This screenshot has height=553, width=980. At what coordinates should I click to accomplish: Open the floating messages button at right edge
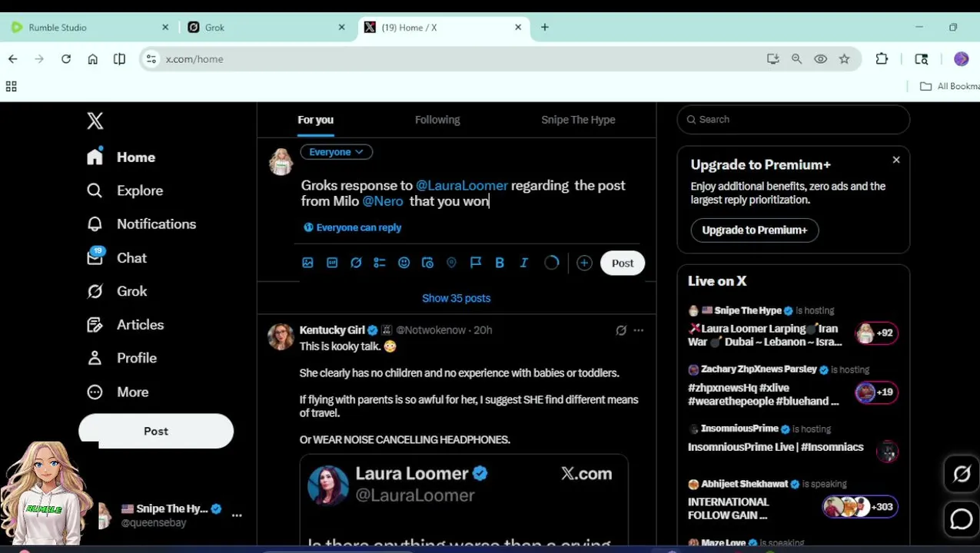pos(962,519)
